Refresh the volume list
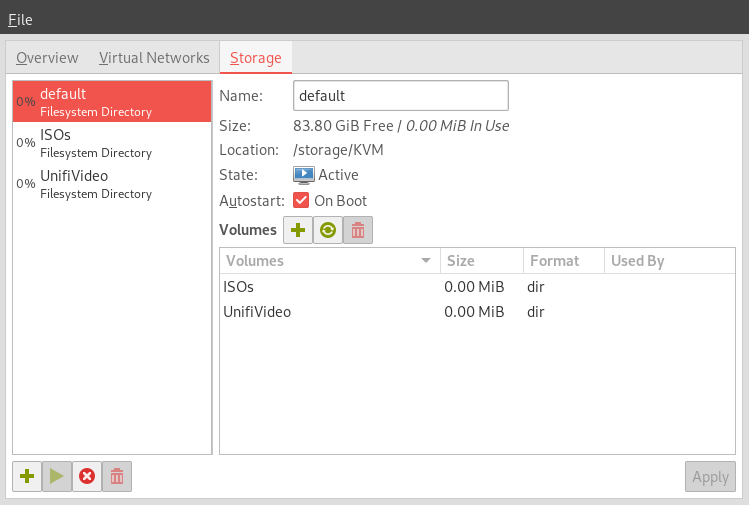 click(x=328, y=230)
